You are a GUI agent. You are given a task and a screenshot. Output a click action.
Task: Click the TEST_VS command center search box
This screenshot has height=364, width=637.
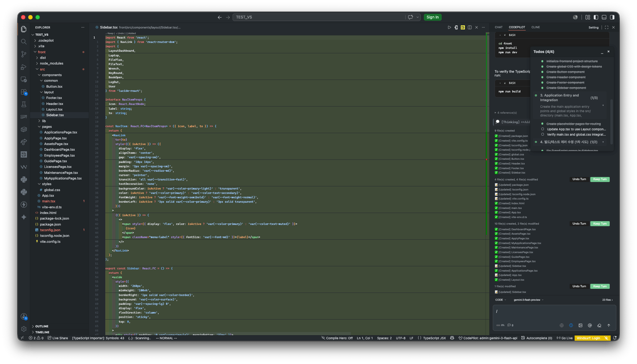coord(319,17)
